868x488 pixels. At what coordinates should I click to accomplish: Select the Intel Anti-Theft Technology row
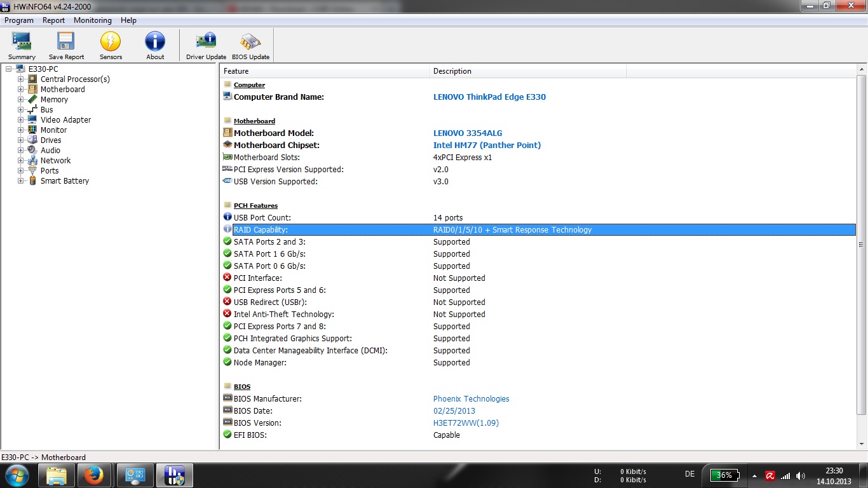539,315
